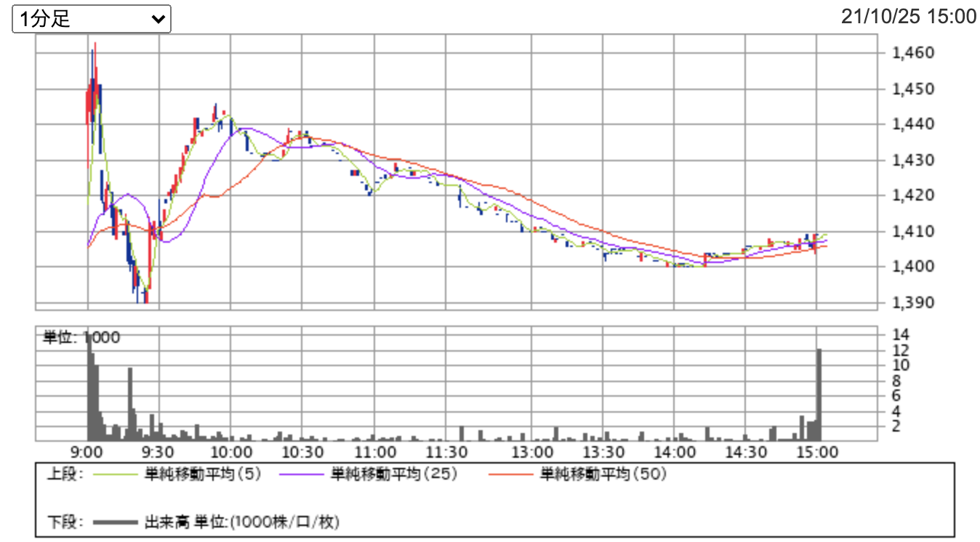980x542 pixels.
Task: Click the 2 volume axis label
Action: click(x=896, y=426)
